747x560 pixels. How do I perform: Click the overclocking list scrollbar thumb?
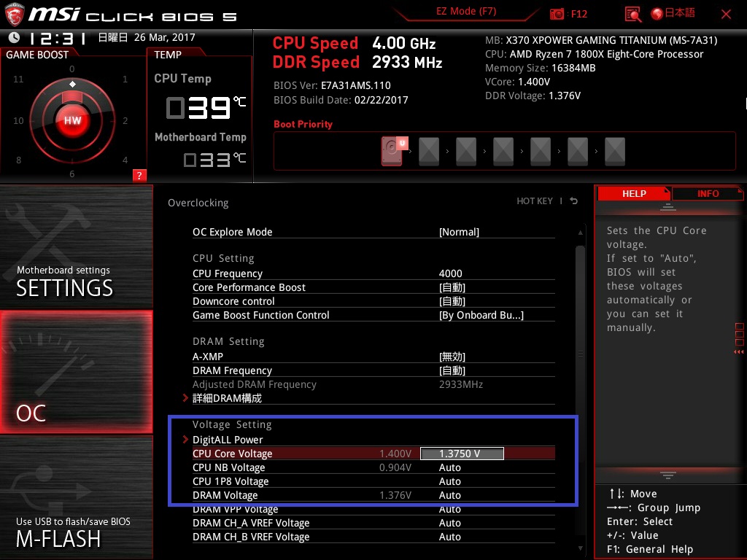(580, 354)
